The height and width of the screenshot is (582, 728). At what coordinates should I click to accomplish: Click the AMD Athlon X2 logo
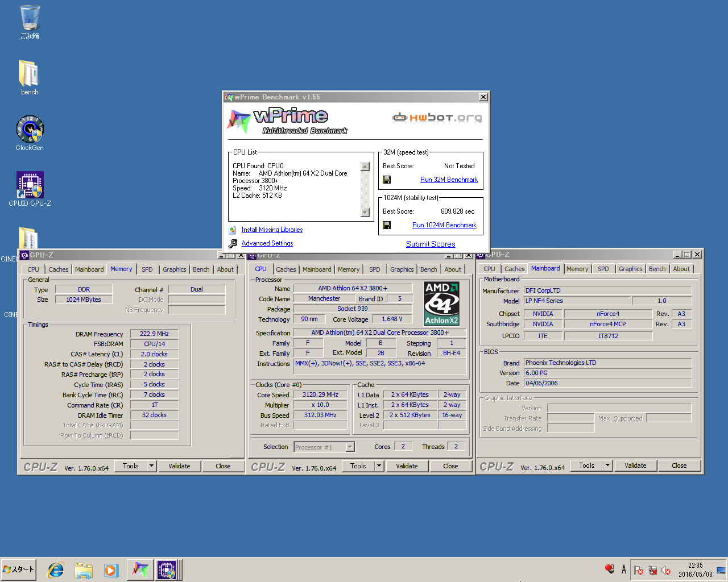(441, 304)
